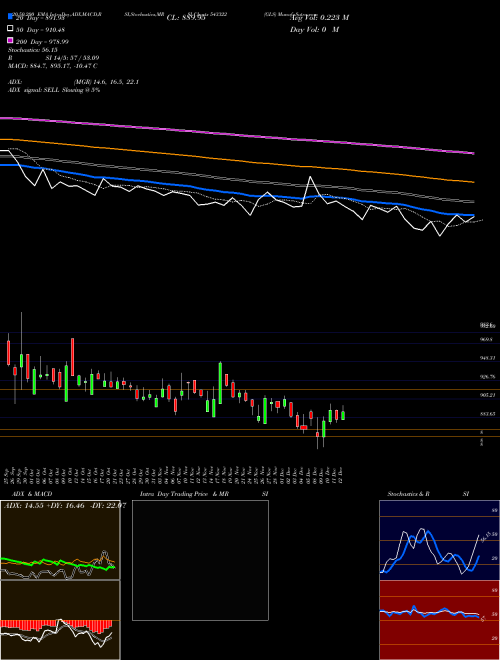Click the 'CL: 889.95' closing price text
The image size is (500, 660).
[186, 18]
